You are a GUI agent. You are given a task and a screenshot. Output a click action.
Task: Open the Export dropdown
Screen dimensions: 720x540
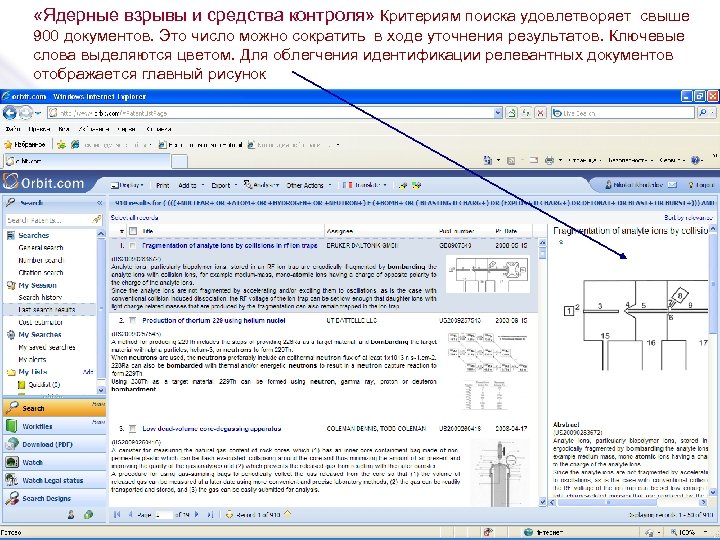(x=224, y=185)
